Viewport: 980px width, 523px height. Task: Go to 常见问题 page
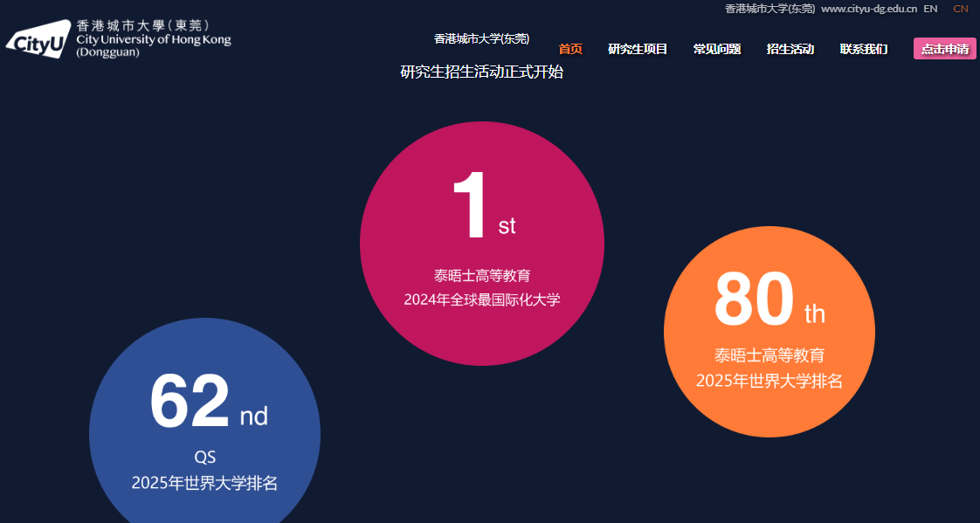(x=717, y=49)
